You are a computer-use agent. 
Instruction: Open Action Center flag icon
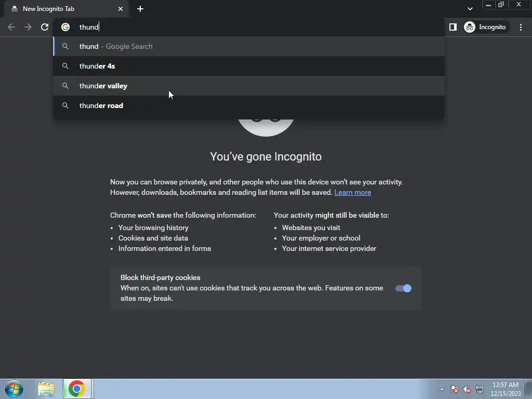[454, 389]
